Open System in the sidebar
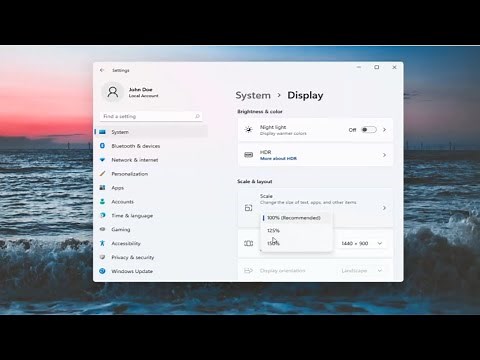 tap(152, 132)
